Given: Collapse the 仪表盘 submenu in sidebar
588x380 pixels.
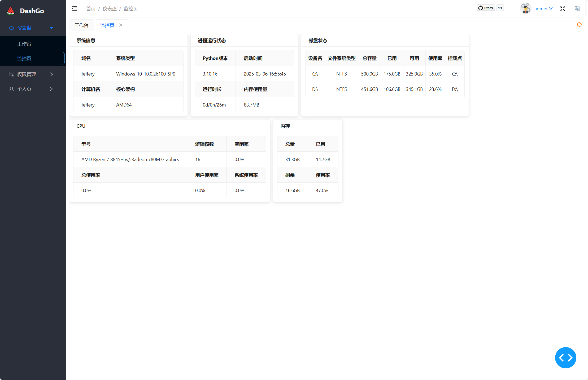Looking at the screenshot, I should point(51,28).
